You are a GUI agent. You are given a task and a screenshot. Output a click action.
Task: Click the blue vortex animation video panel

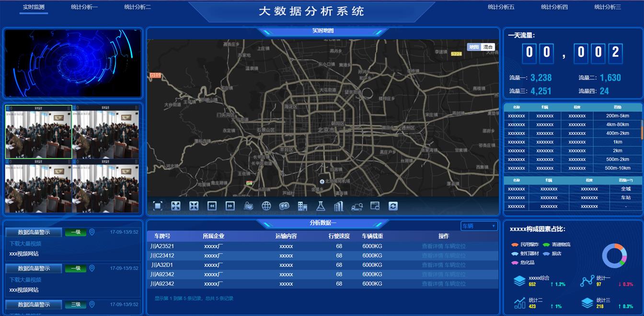click(73, 63)
